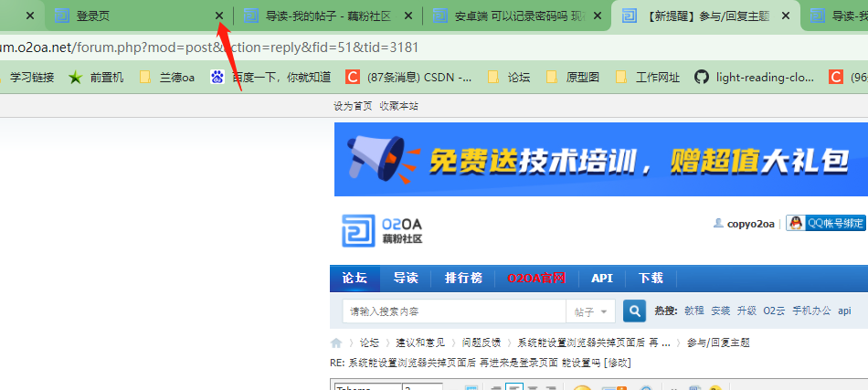Open the (87条消息) CSDN bookmark
This screenshot has height=390, width=868.
coord(409,78)
